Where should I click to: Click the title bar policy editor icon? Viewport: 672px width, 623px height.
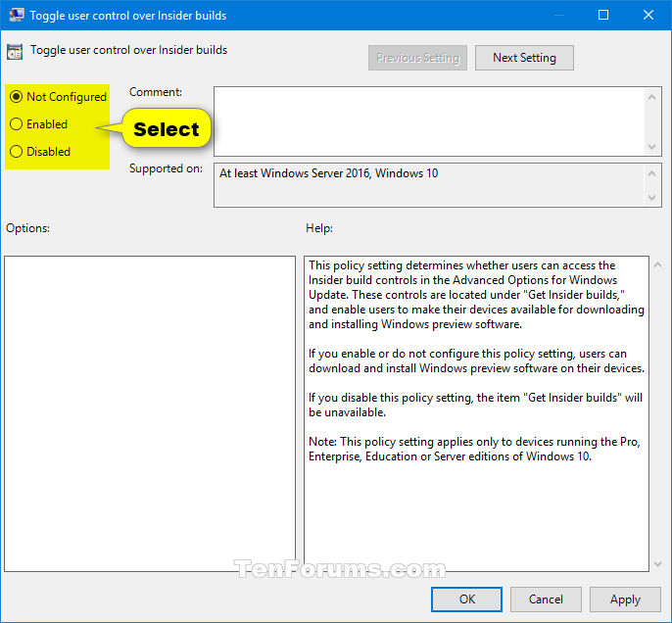click(17, 15)
